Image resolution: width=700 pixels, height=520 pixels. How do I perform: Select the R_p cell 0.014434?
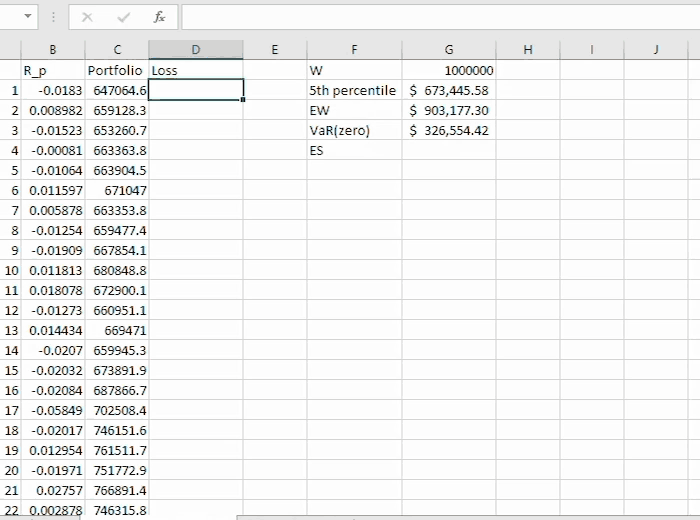53,330
